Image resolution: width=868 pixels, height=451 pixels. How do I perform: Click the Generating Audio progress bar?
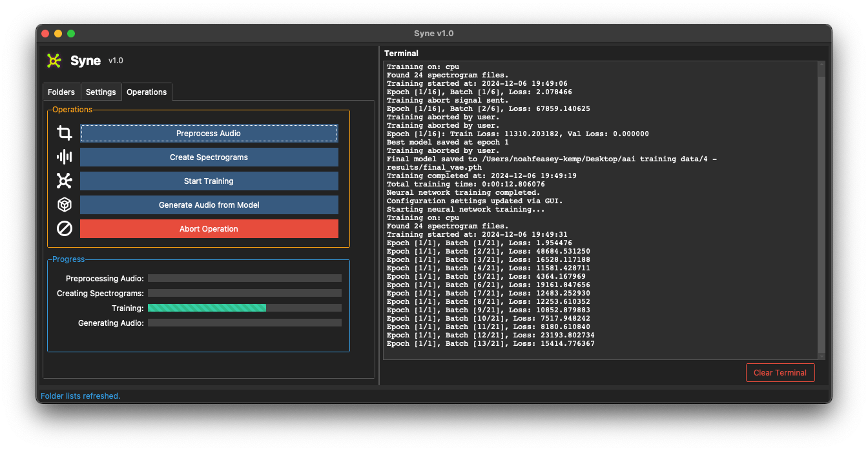[244, 323]
